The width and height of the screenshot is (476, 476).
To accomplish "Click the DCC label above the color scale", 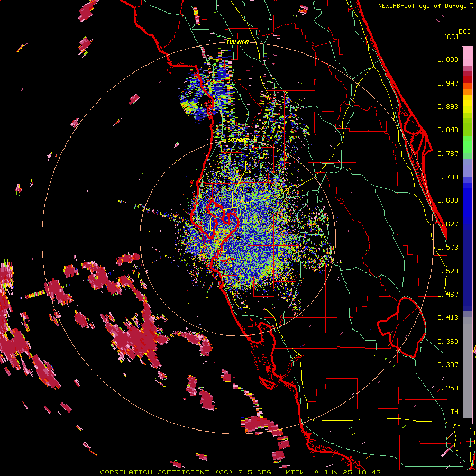I will click(x=464, y=32).
